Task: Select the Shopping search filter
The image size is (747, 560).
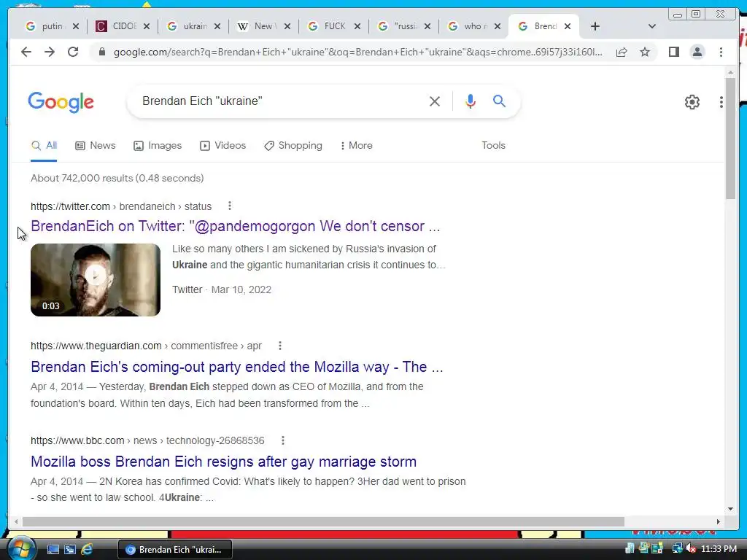Action: coord(293,145)
